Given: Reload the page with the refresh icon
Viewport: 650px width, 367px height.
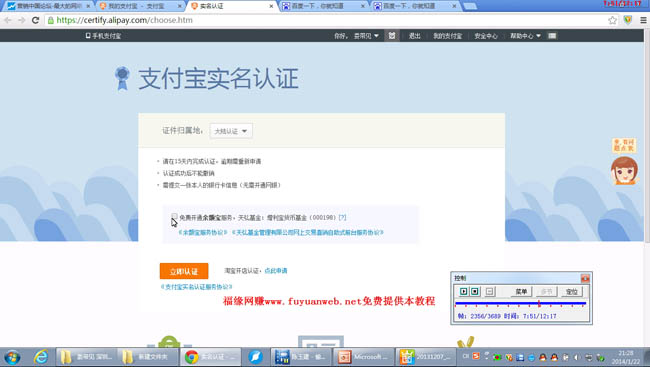Looking at the screenshot, I should 35,20.
